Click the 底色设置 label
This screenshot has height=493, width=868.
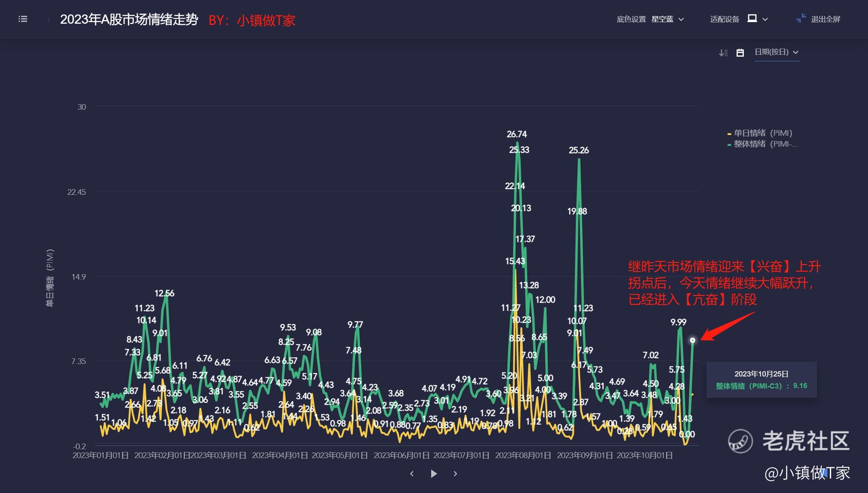(631, 19)
